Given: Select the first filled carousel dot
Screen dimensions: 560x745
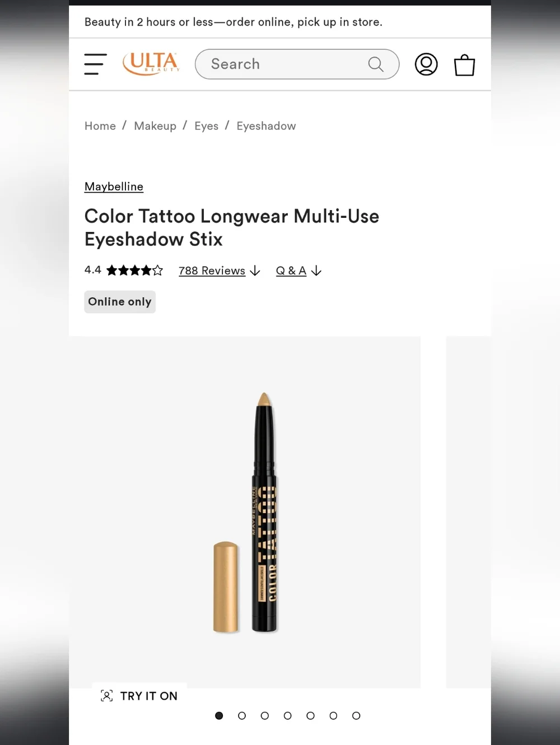Looking at the screenshot, I should [219, 716].
